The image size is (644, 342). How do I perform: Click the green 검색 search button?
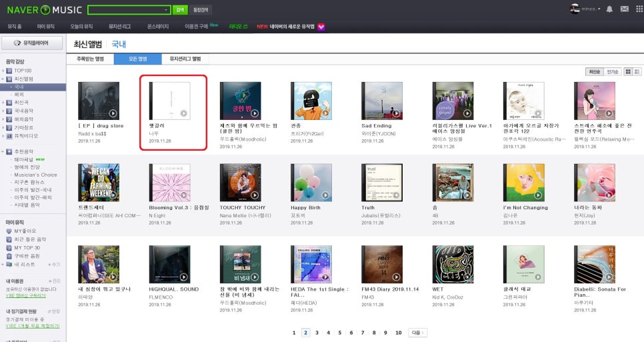(180, 10)
